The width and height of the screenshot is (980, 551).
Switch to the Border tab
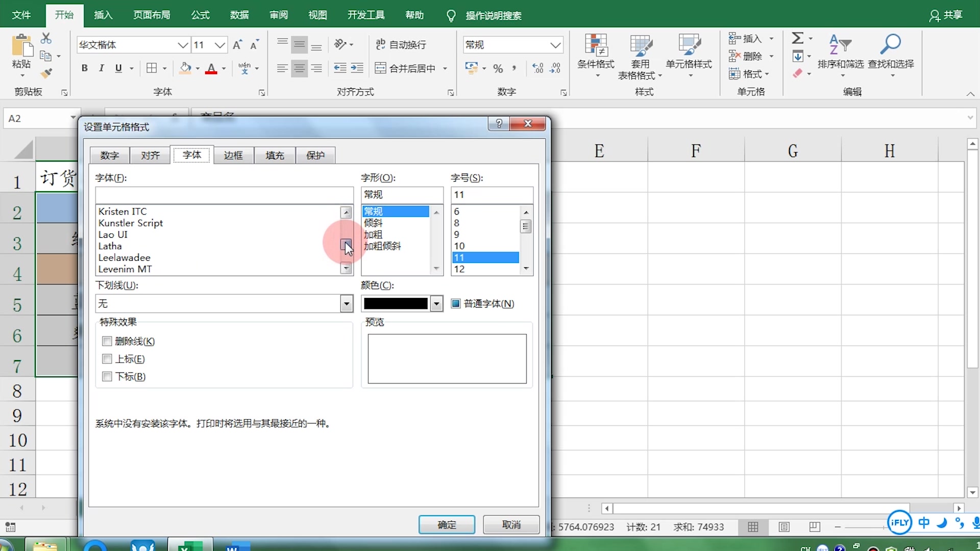(x=233, y=155)
